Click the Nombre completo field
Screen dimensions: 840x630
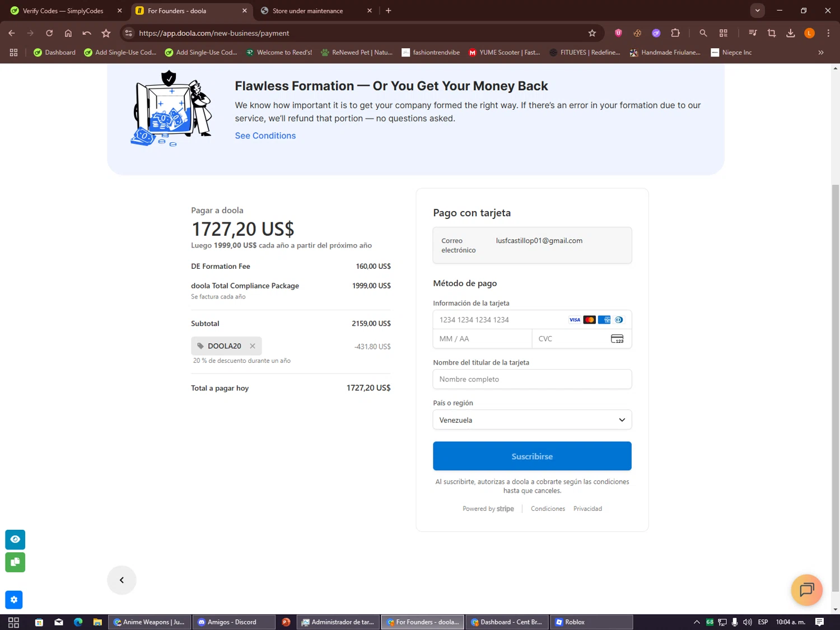(x=532, y=379)
